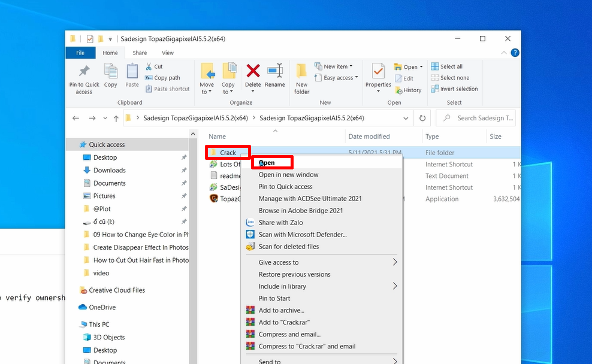The image size is (592, 364).
Task: Switch to the View tab
Action: click(x=168, y=53)
